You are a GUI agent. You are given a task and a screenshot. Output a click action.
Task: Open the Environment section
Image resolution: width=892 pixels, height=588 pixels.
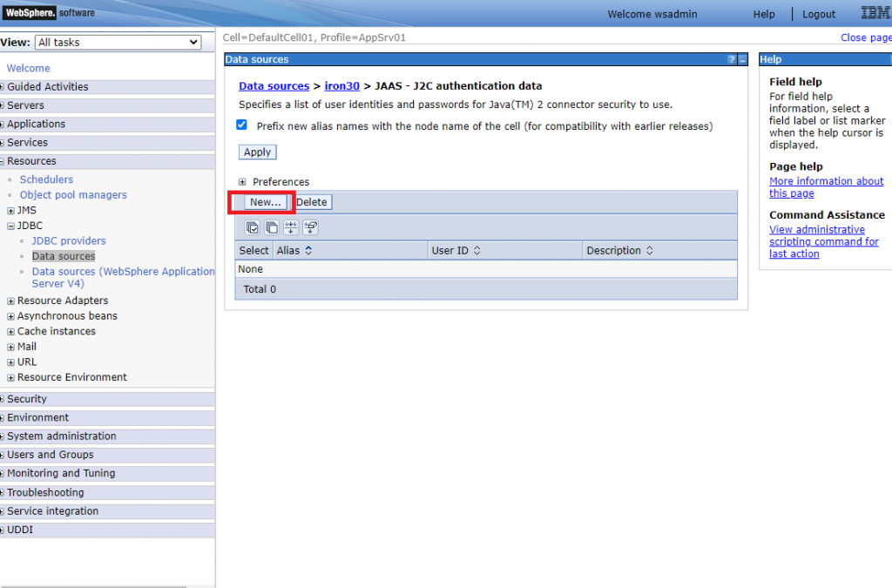point(38,417)
